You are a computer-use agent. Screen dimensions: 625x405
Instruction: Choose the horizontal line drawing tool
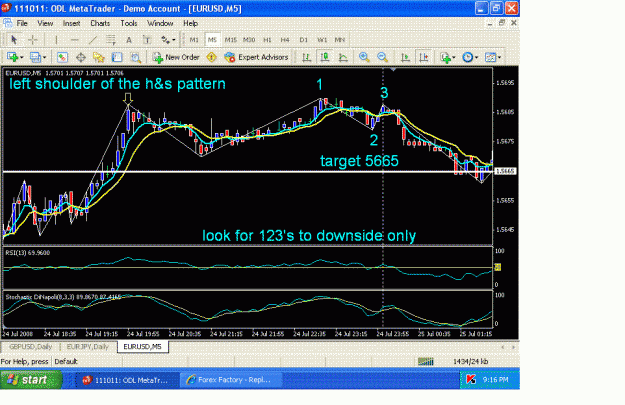point(75,39)
